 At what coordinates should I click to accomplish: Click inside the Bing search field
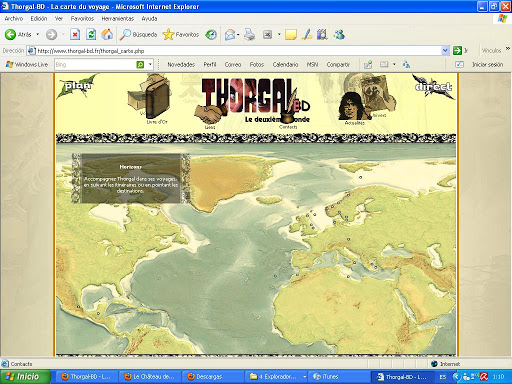coord(95,64)
